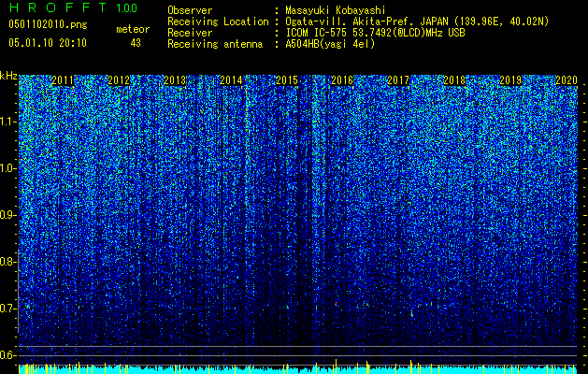Click the meteor label
Image resolution: width=588 pixels, height=374 pixels.
(133, 29)
